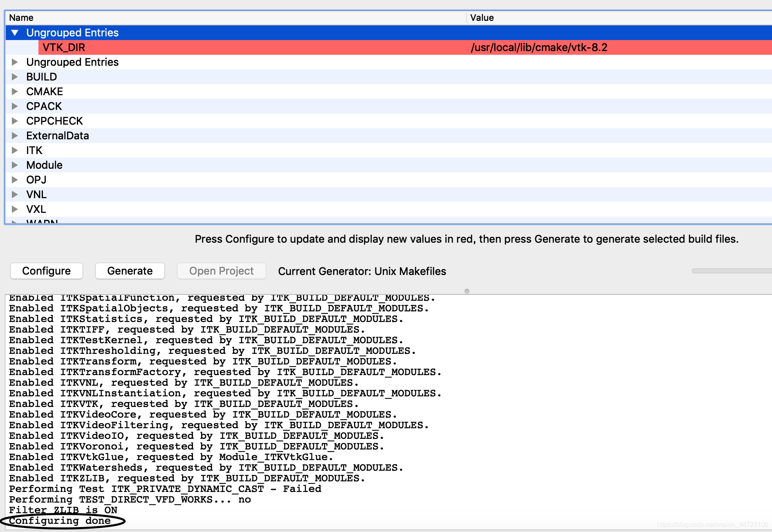Click the 'Enabled ITKZLIB' log line
This screenshot has width=772, height=532.
coord(187,478)
